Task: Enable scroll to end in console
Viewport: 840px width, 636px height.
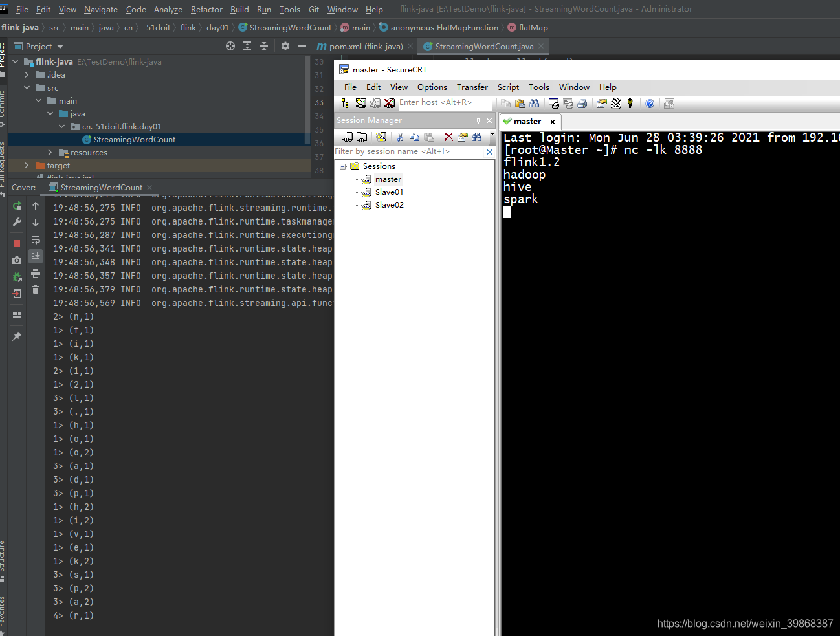Action: pyautogui.click(x=36, y=256)
